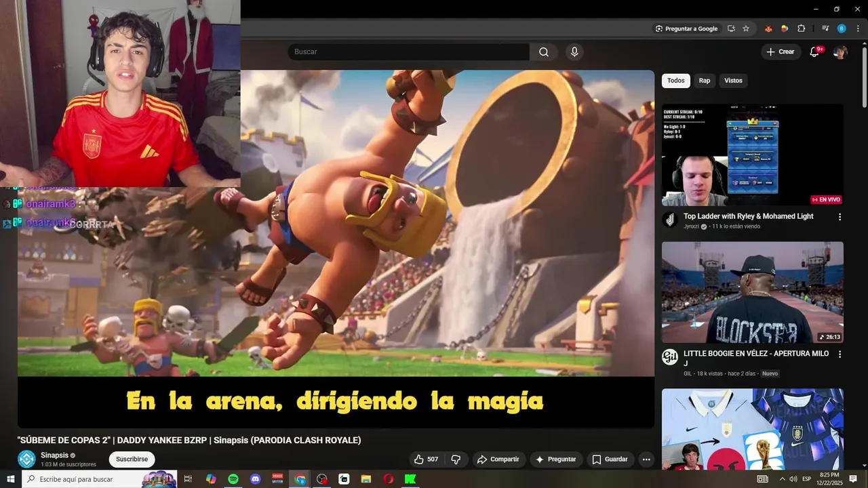
Task: Open Windows notification center
Action: [x=853, y=479]
